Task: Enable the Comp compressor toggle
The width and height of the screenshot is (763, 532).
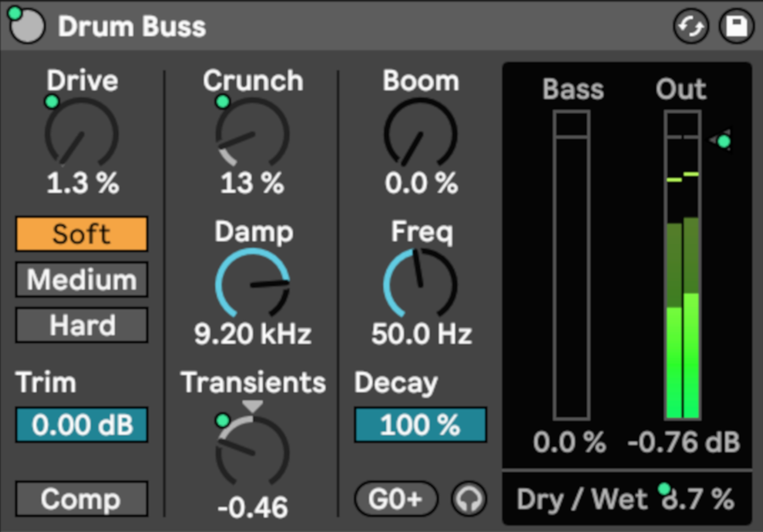Action: click(82, 499)
